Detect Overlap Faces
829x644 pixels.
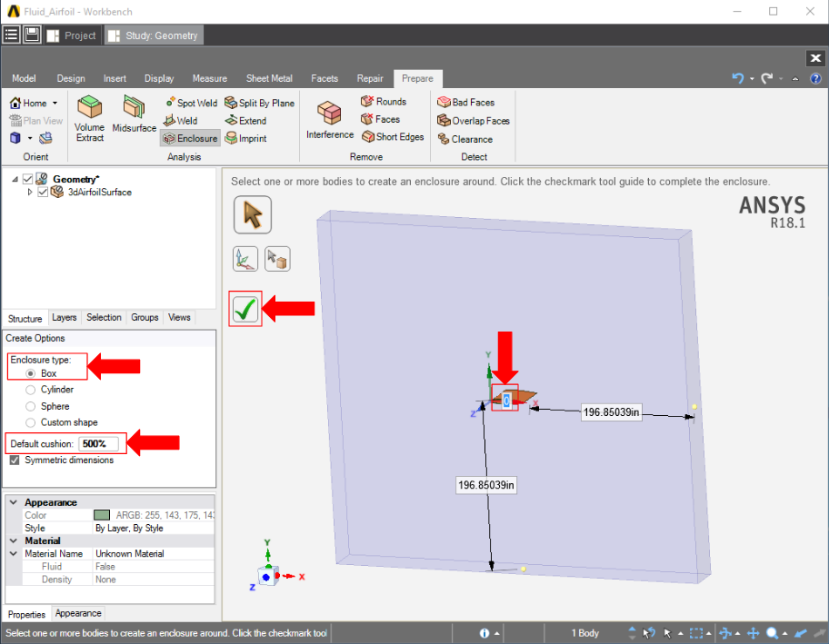click(474, 121)
